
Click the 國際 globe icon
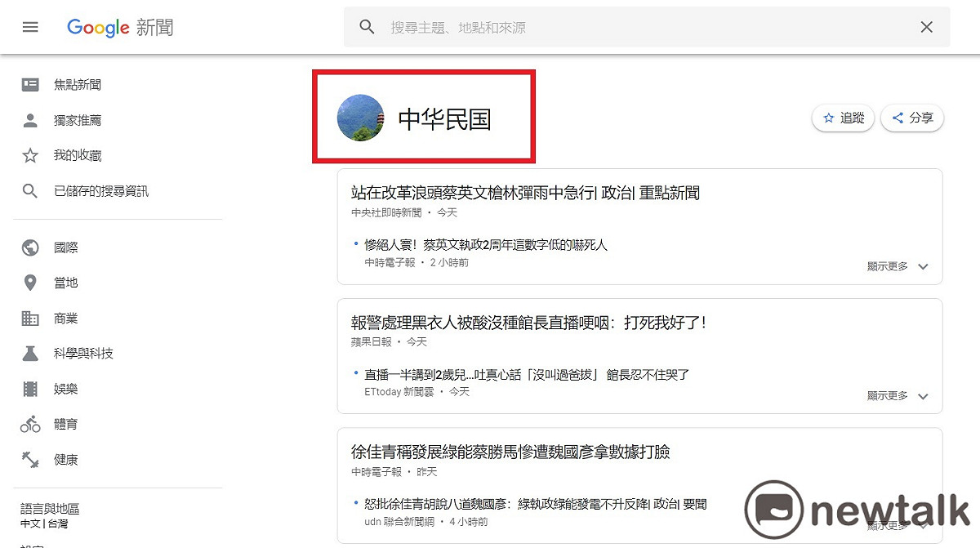[x=30, y=247]
